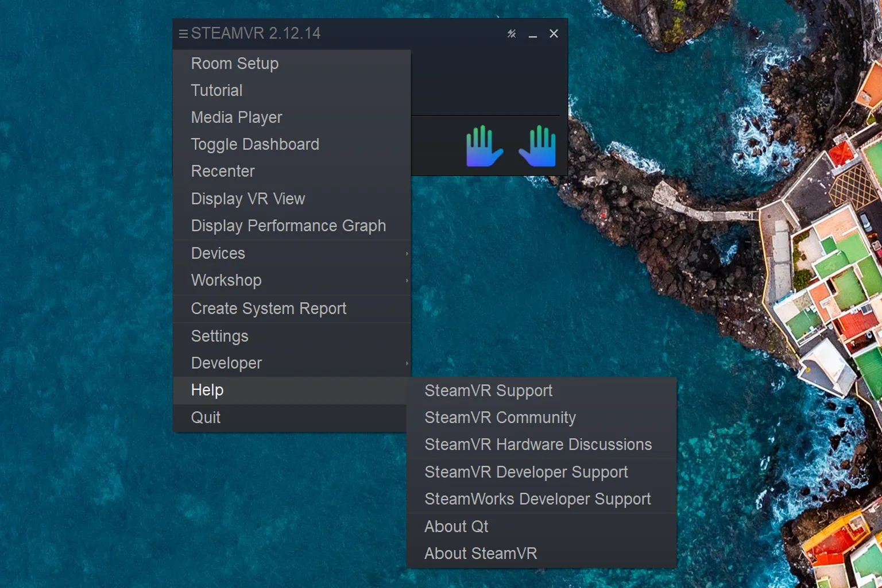Select Create System Report
882x588 pixels.
pyautogui.click(x=292, y=308)
